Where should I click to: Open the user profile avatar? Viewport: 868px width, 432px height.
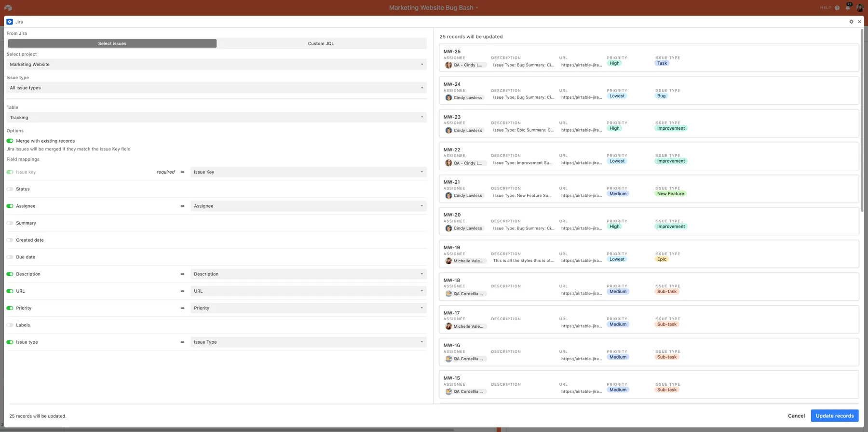[x=860, y=8]
